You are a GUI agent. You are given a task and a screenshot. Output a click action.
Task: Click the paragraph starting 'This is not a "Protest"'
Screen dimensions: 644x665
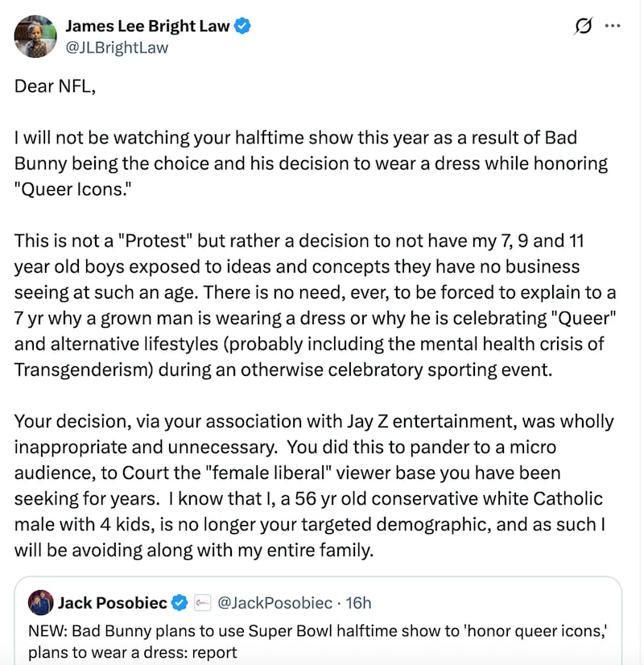coord(314,317)
